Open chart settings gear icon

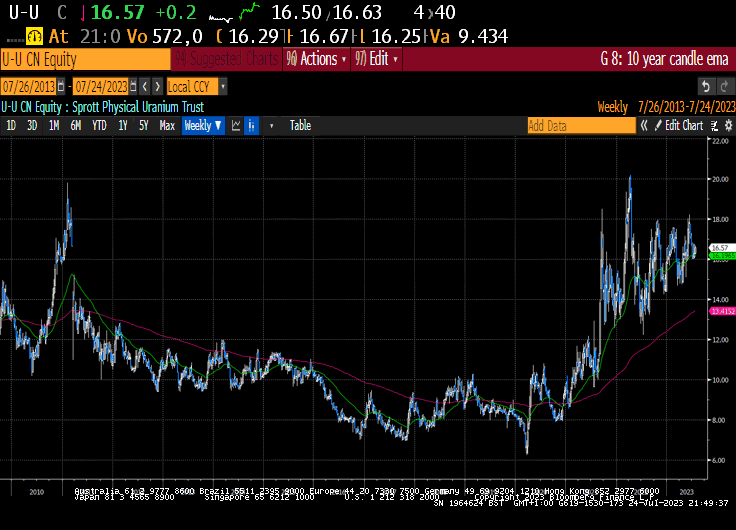[728, 125]
